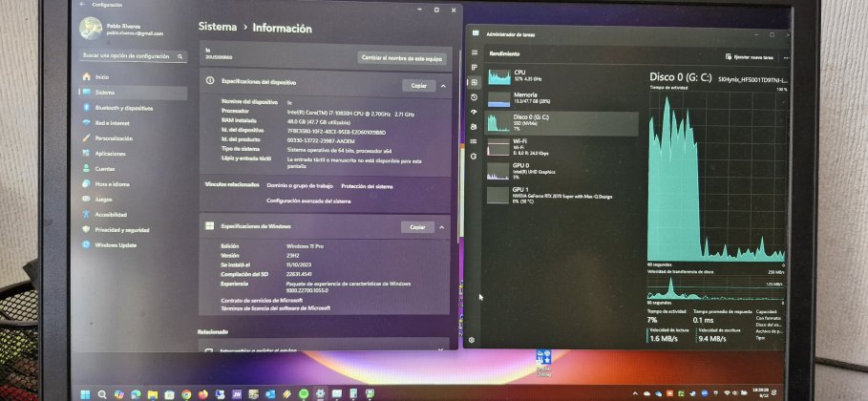868x401 pixels.
Task: Open Services page in Task Manager
Action: [x=474, y=157]
